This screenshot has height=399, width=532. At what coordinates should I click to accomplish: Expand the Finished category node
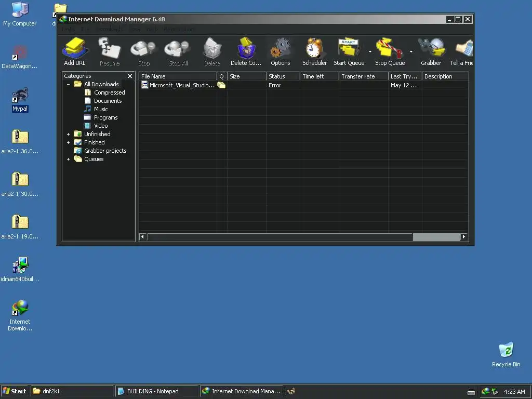coord(68,142)
